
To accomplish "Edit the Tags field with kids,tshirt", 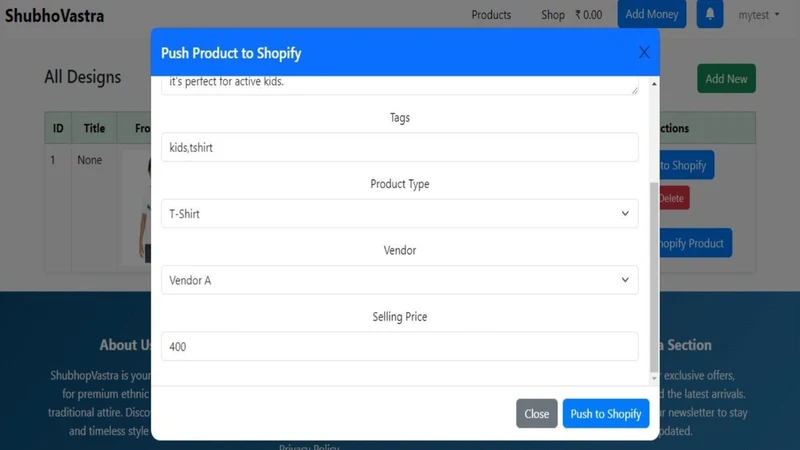I will coord(399,147).
